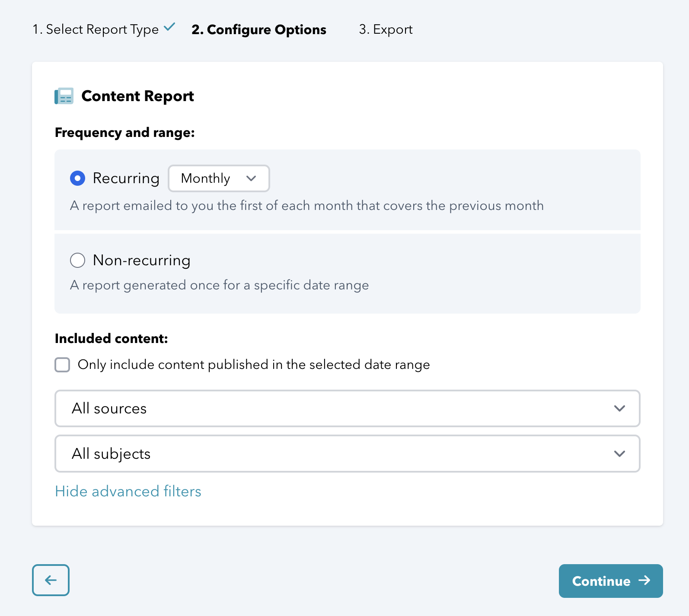Go to step 1 Select Report Type
The image size is (689, 616).
96,29
